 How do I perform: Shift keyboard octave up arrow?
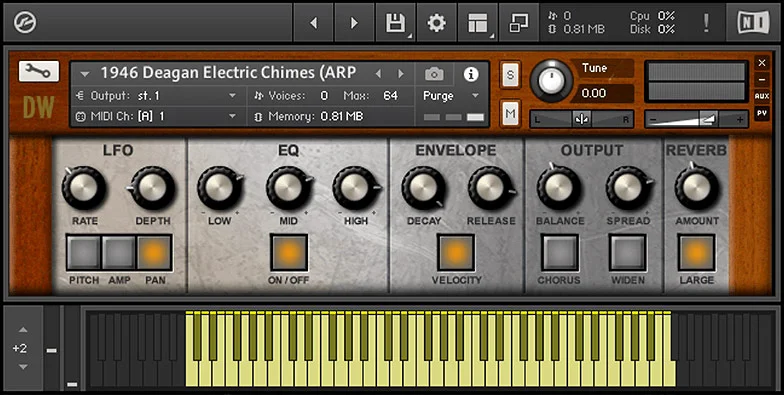tap(22, 330)
